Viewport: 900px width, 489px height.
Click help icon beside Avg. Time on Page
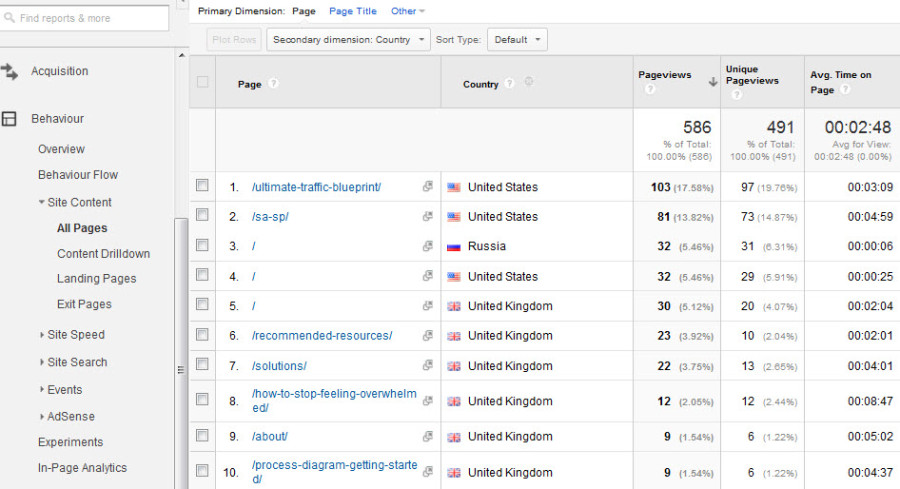845,90
